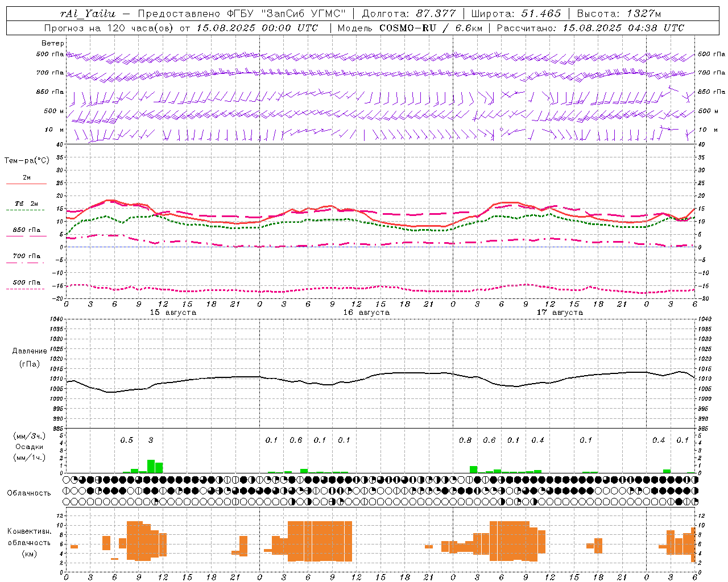Click the 850 гПа temperature legend entry

(x=27, y=230)
